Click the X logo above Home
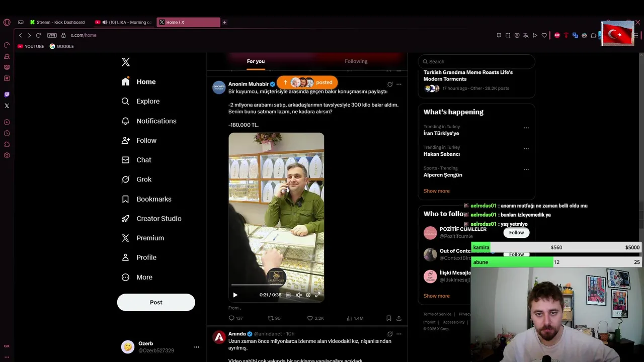 126,62
